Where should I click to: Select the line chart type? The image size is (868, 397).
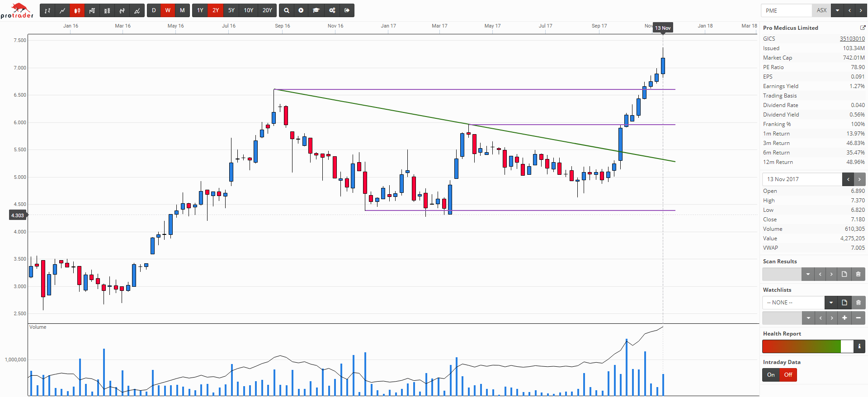pos(62,10)
